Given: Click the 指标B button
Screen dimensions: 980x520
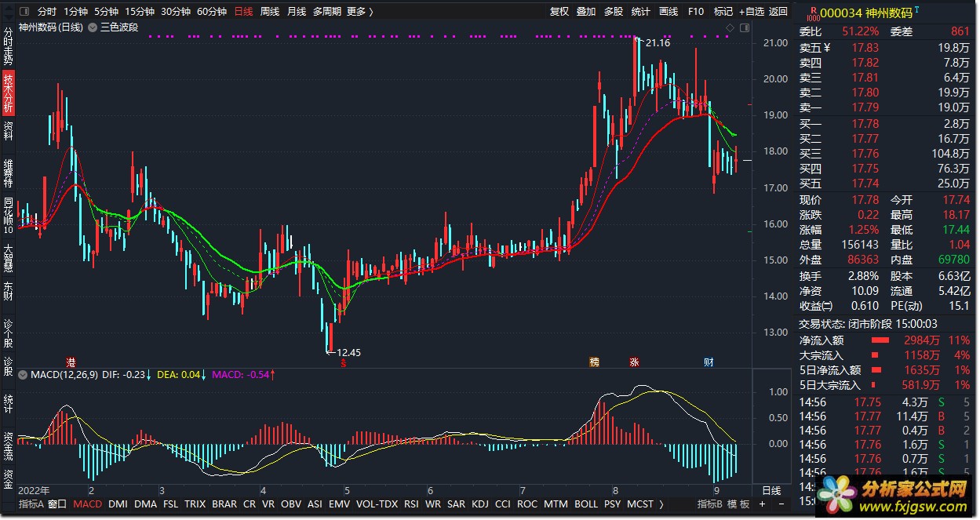Looking at the screenshot, I should [709, 504].
